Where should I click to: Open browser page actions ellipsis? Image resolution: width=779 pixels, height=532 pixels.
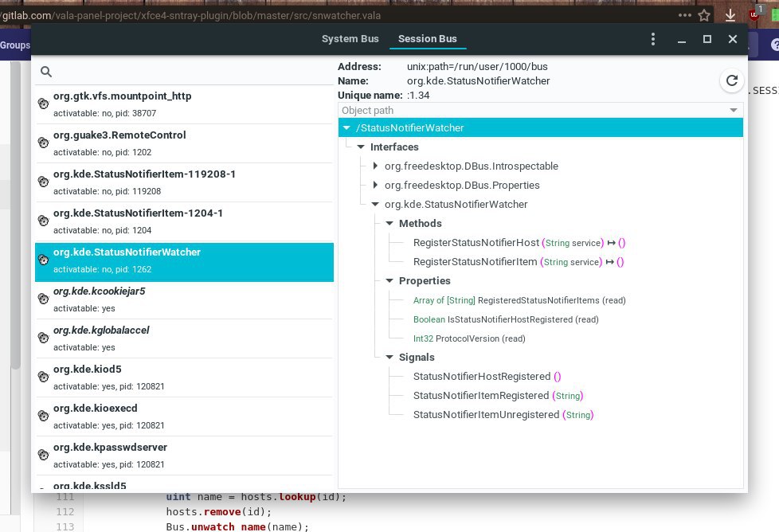pyautogui.click(x=684, y=15)
